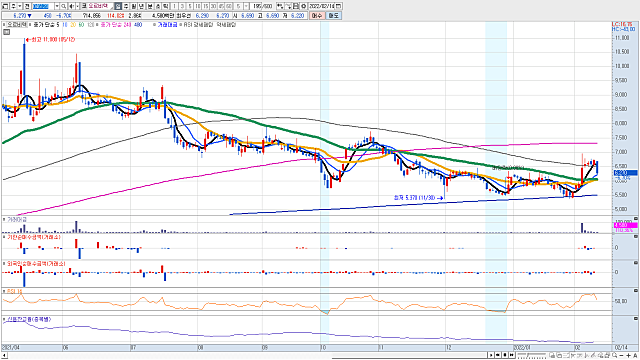
Task: Collapse the RSI 14 indicator panel
Action: [636, 290]
